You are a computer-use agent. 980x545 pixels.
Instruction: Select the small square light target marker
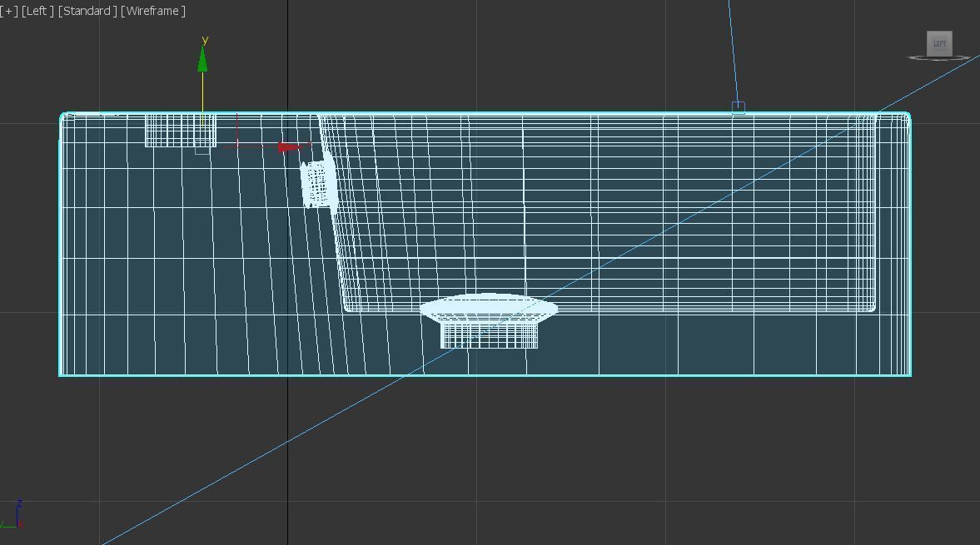[x=739, y=108]
